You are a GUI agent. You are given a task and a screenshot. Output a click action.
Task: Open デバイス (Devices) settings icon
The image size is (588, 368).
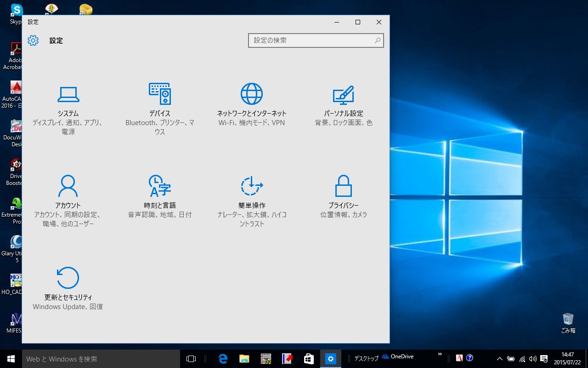pos(160,94)
